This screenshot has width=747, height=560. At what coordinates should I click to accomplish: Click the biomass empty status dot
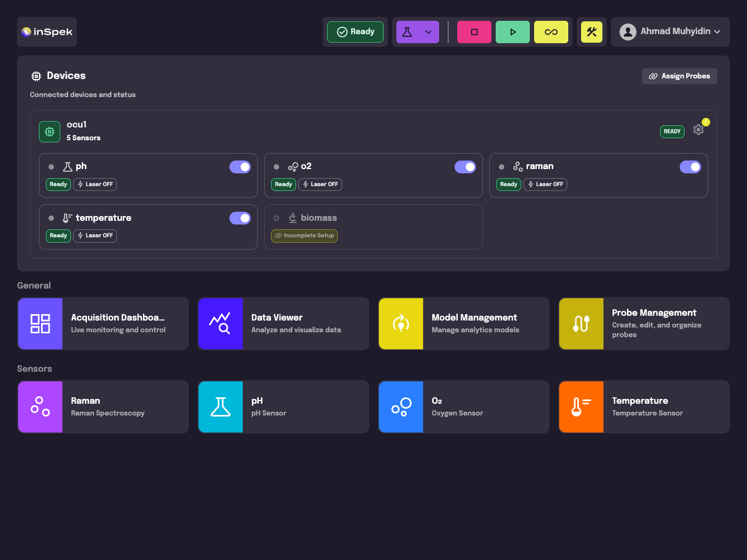click(x=276, y=218)
